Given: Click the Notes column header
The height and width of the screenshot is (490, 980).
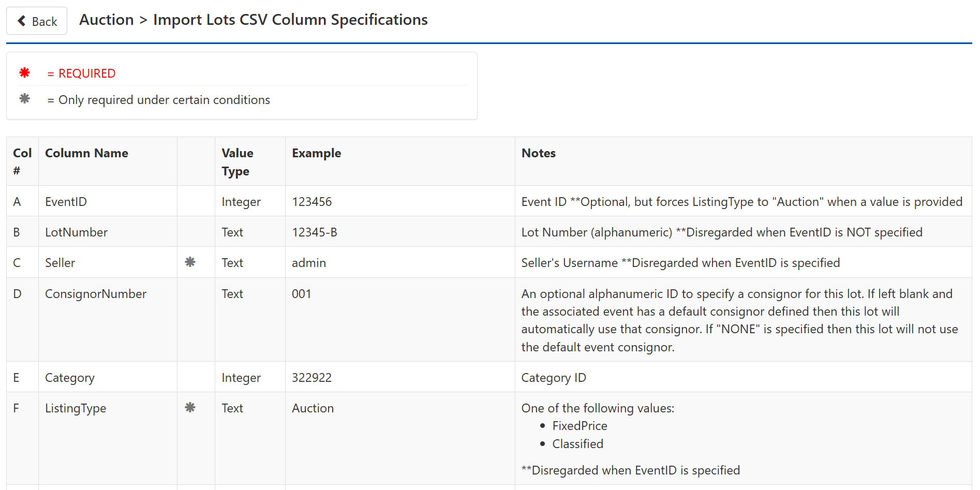Looking at the screenshot, I should click(538, 153).
